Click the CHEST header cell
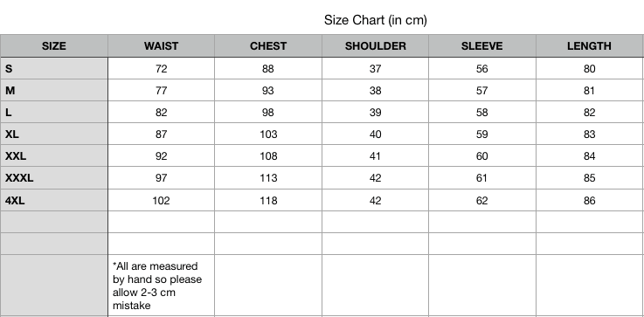Image resolution: width=644 pixels, height=317 pixels. click(268, 46)
